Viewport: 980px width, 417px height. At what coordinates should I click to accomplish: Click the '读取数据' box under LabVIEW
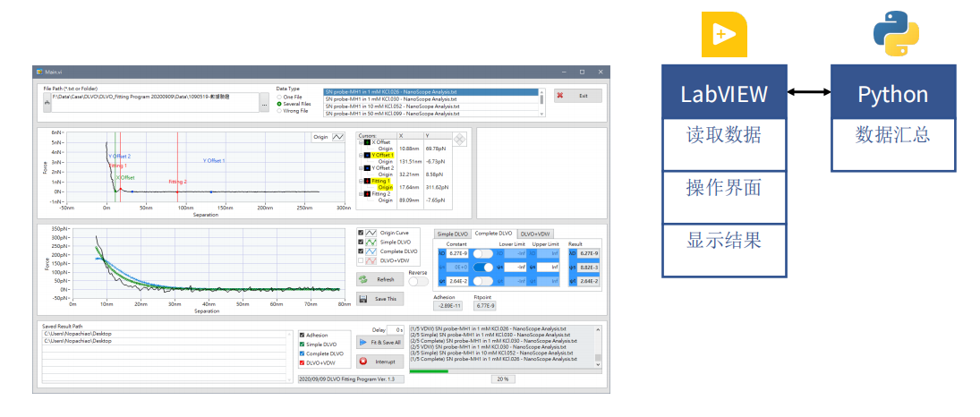[724, 144]
